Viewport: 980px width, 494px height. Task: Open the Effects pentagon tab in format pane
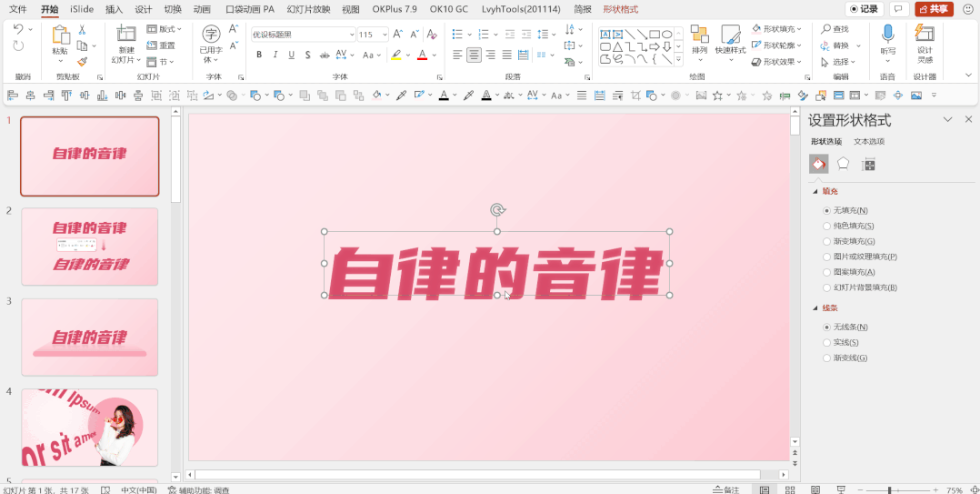(x=844, y=164)
